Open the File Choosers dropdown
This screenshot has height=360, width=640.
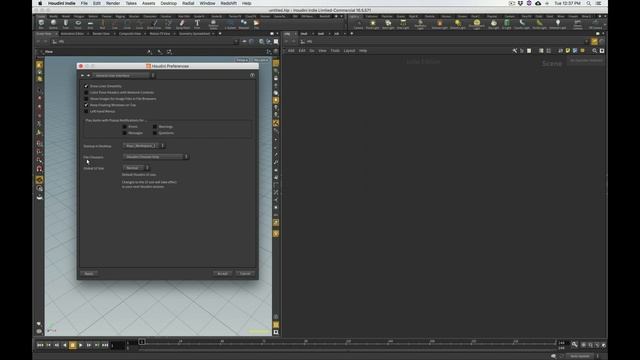pos(156,157)
